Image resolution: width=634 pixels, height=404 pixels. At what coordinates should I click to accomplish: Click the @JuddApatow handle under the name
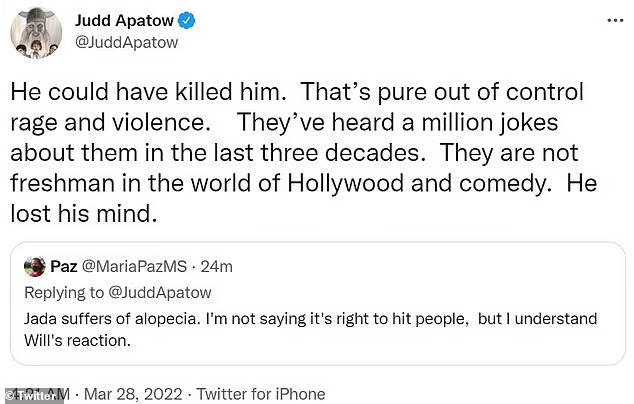click(122, 43)
